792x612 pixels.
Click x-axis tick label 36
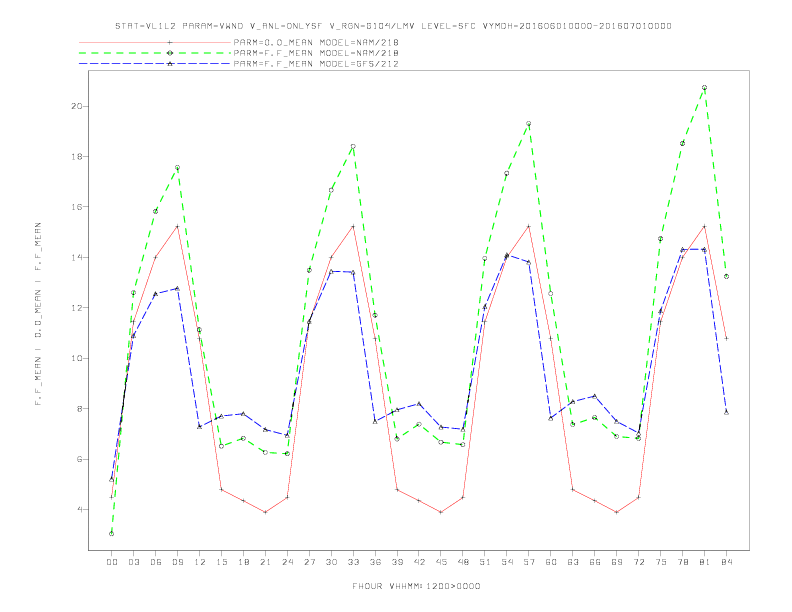click(x=375, y=562)
